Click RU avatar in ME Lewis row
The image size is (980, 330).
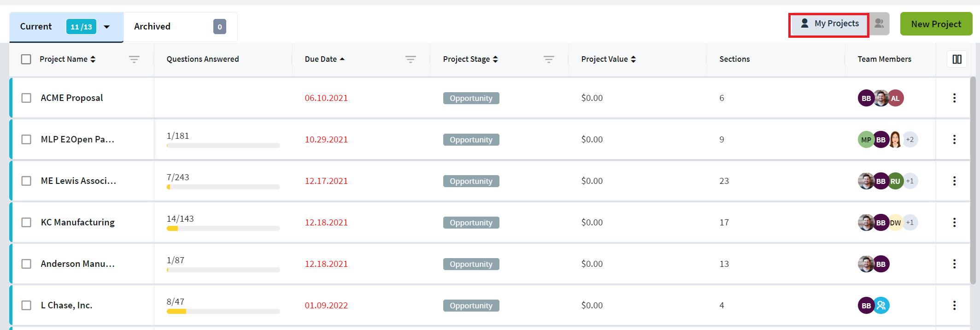(896, 181)
